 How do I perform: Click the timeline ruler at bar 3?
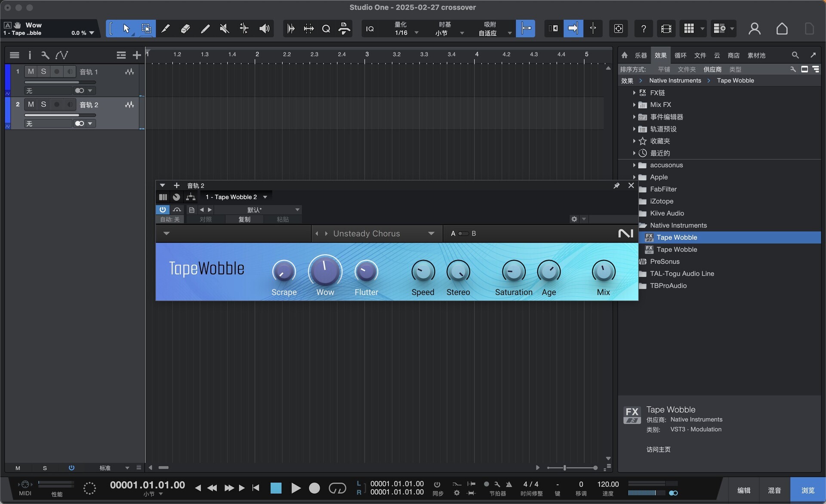point(367,55)
